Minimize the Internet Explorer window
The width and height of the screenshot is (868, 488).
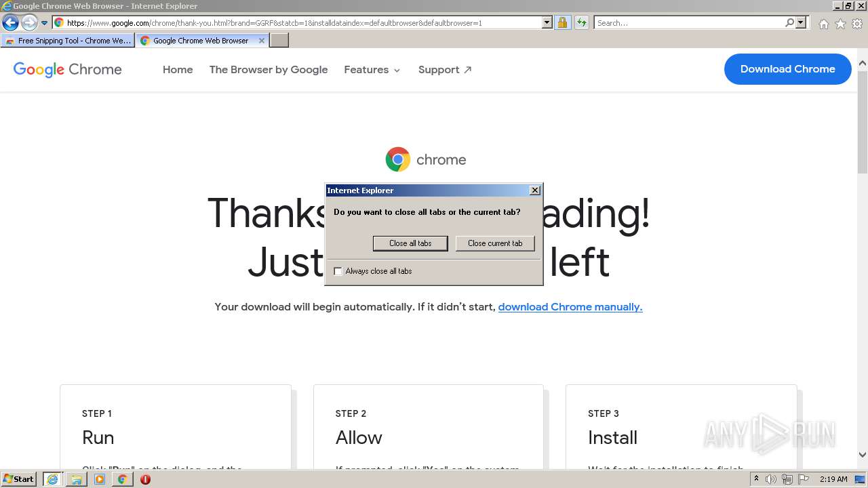point(838,5)
